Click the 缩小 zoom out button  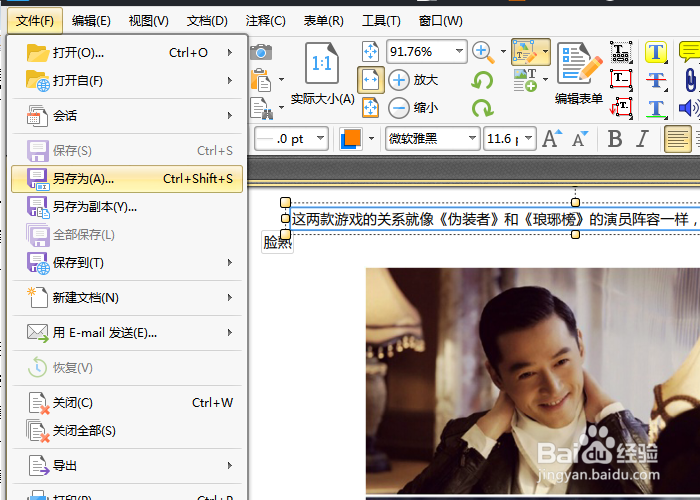(413, 108)
